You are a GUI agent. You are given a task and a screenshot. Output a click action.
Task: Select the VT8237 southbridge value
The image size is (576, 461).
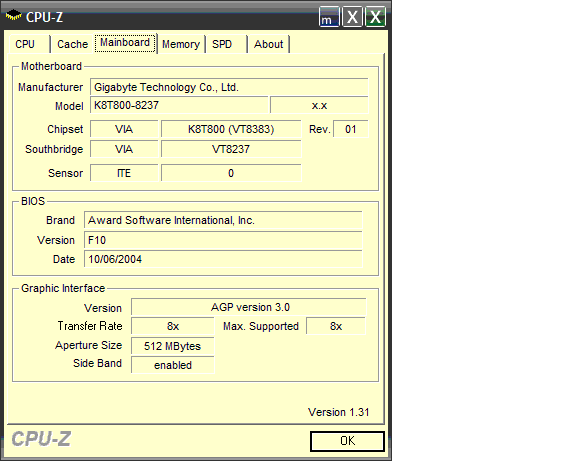click(x=231, y=149)
